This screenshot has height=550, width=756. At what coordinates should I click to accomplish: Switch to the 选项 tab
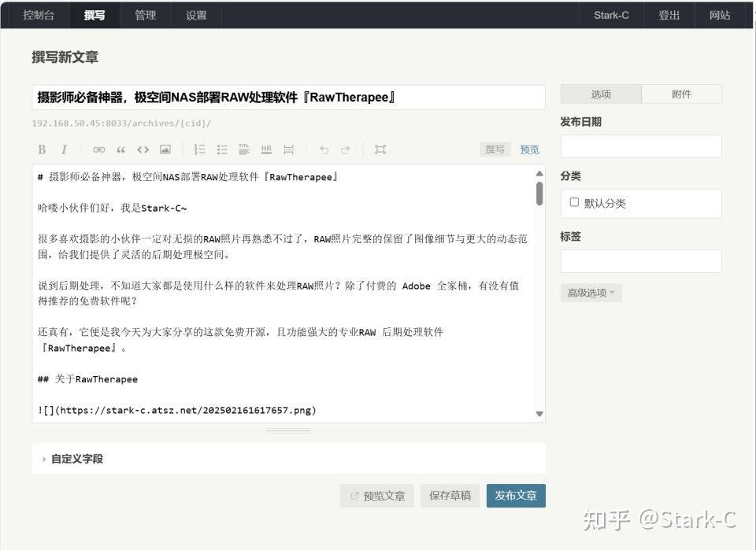click(x=601, y=94)
